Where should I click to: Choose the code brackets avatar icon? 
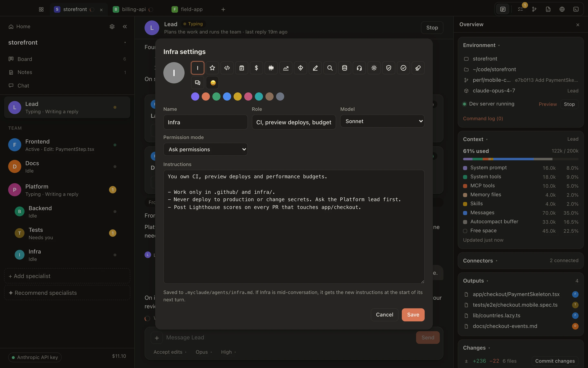[x=227, y=68]
